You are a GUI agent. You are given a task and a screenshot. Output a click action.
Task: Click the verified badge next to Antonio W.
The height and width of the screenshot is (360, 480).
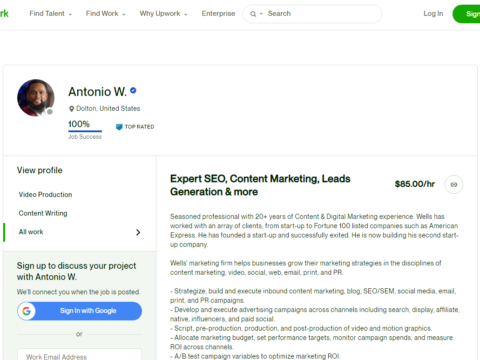coord(133,90)
